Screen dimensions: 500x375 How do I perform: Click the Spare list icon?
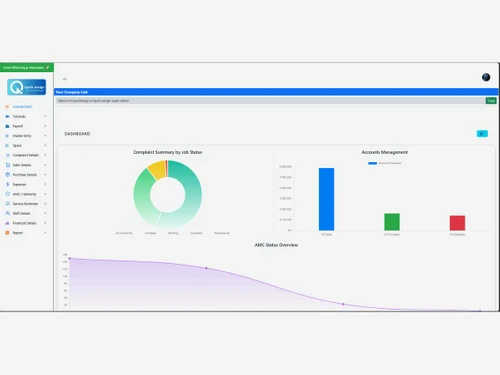tap(7, 145)
